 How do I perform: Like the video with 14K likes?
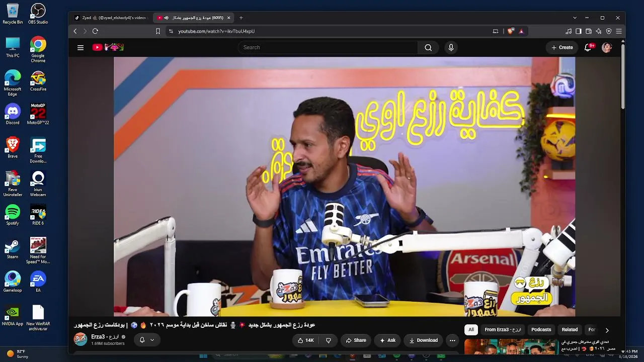pos(305,340)
